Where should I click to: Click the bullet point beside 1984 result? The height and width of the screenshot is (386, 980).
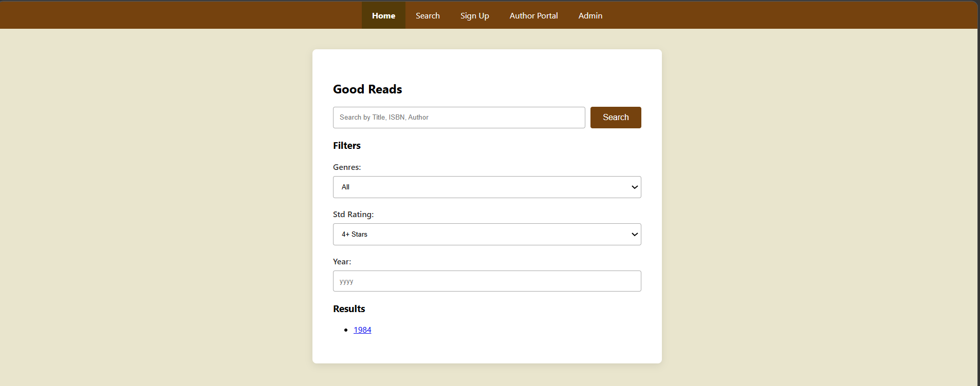(346, 330)
